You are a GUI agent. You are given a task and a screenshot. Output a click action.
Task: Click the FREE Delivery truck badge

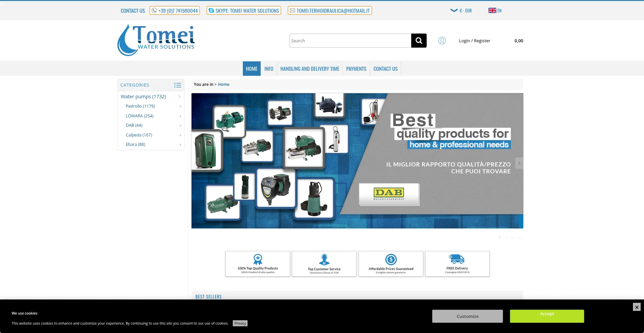(x=457, y=264)
